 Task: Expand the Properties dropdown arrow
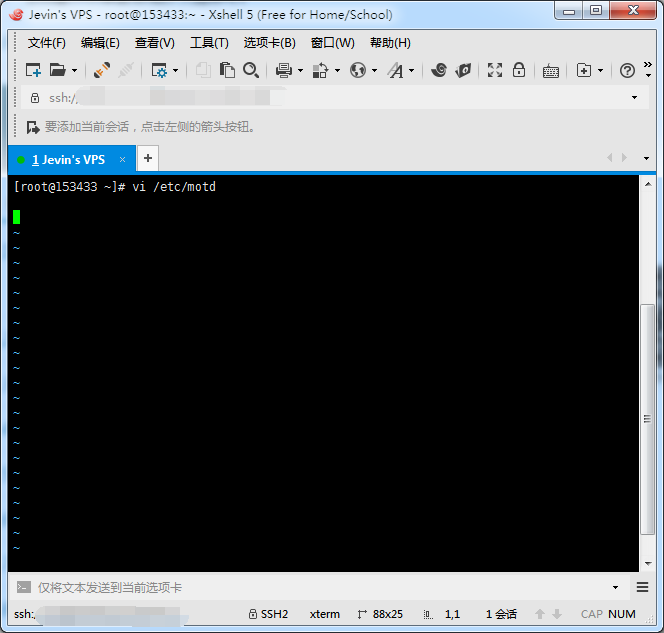[x=175, y=70]
